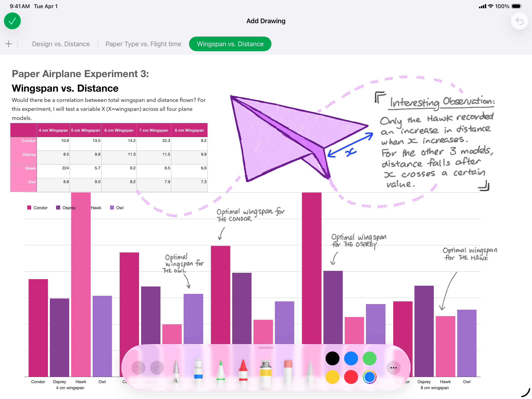This screenshot has width=532, height=399.
Task: Tap the toolbar's top grabber handle
Action: (x=266, y=348)
